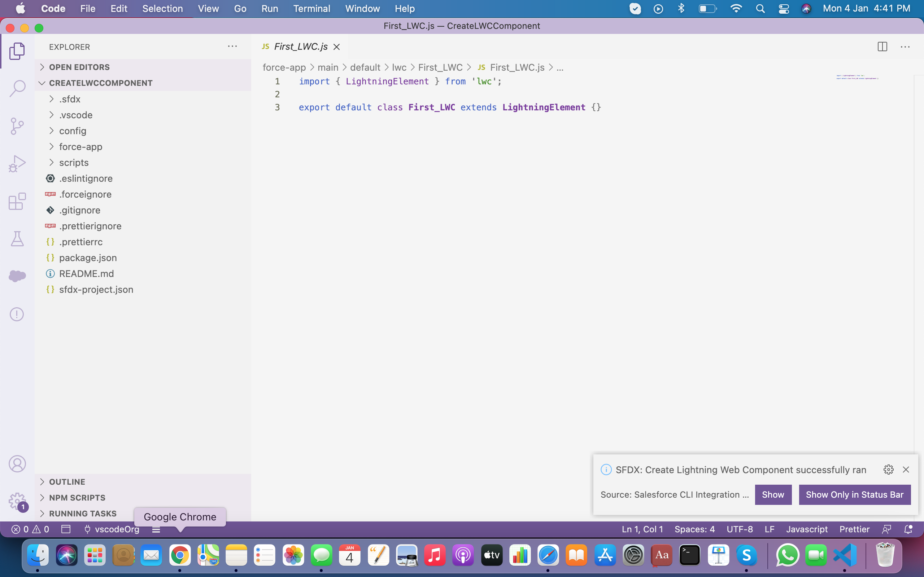Expand the OUTLINE section
This screenshot has height=577, width=924.
[67, 481]
